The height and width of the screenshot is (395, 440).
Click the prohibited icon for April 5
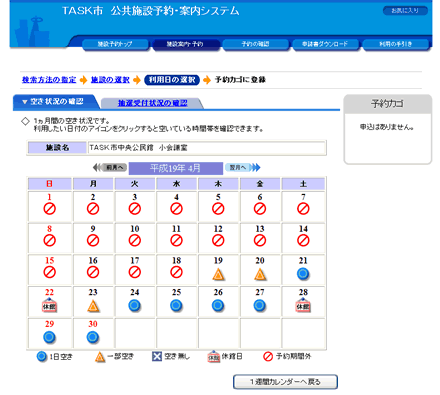pyautogui.click(x=218, y=209)
